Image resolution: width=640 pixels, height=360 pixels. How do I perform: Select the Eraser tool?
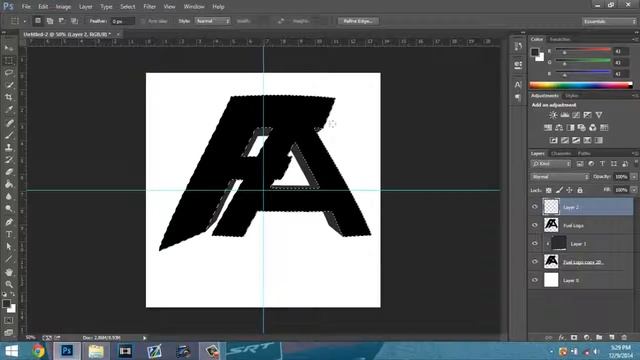point(9,172)
